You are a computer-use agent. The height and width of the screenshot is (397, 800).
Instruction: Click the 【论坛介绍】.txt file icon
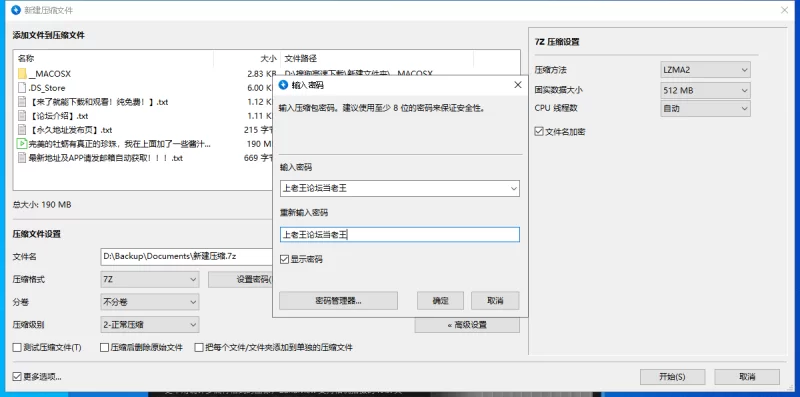point(22,116)
